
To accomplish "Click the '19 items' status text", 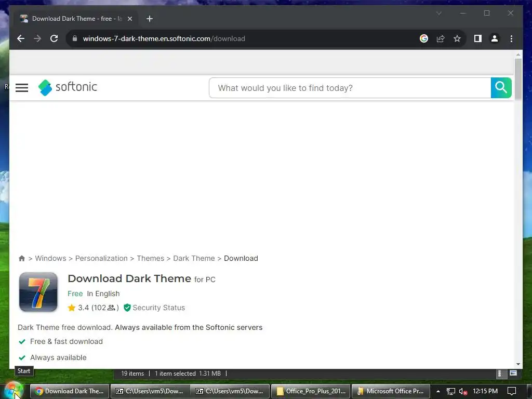I will point(132,374).
